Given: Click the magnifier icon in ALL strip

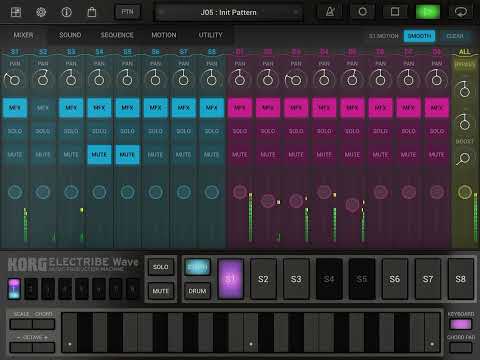Looking at the screenshot, I should pos(464,159).
